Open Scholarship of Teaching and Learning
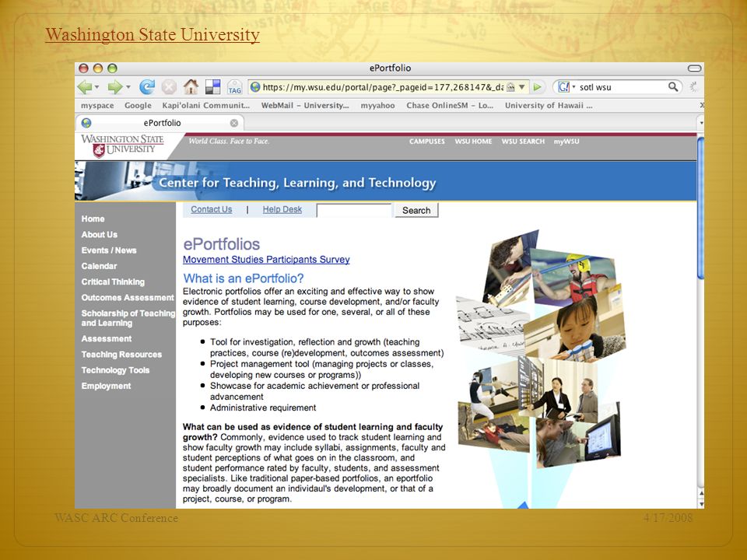 click(128, 317)
